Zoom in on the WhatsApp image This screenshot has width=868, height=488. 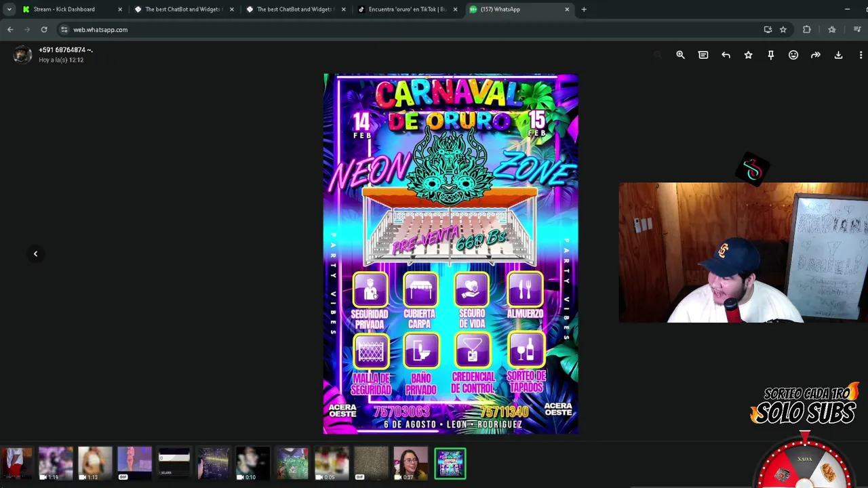pyautogui.click(x=680, y=55)
